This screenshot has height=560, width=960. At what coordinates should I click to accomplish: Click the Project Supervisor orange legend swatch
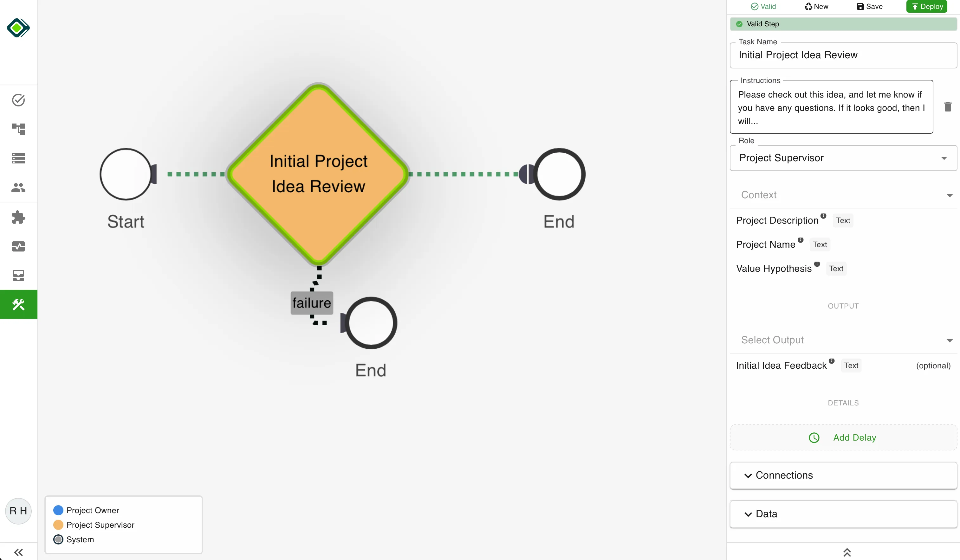(x=58, y=525)
